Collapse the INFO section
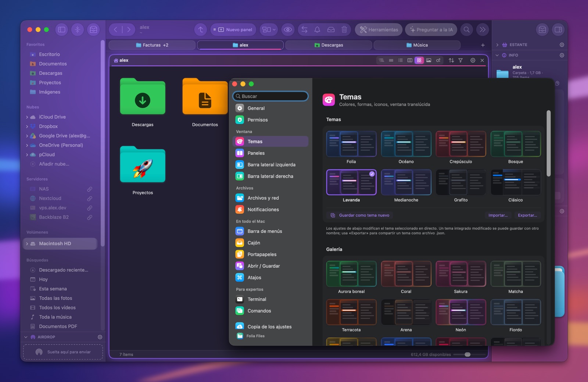Image resolution: width=588 pixels, height=382 pixels. pos(497,55)
